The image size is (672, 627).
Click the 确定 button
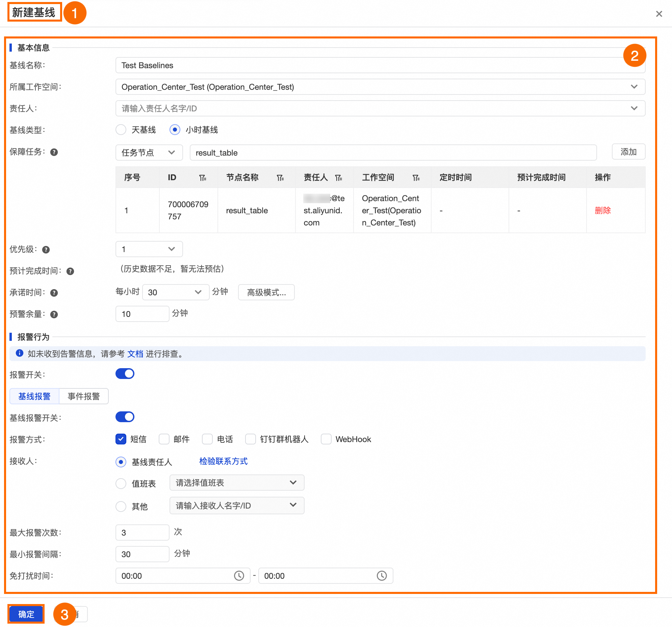(26, 614)
